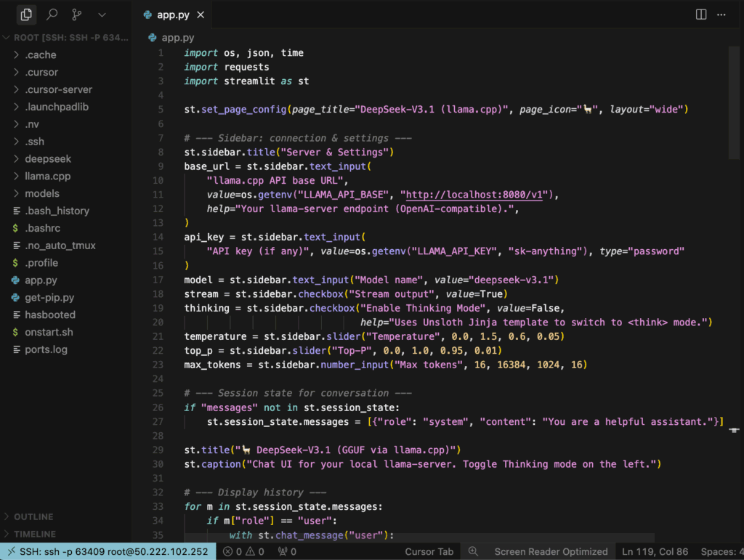Expand the .nv folder
Viewport: 744px width, 560px height.
tap(66, 124)
